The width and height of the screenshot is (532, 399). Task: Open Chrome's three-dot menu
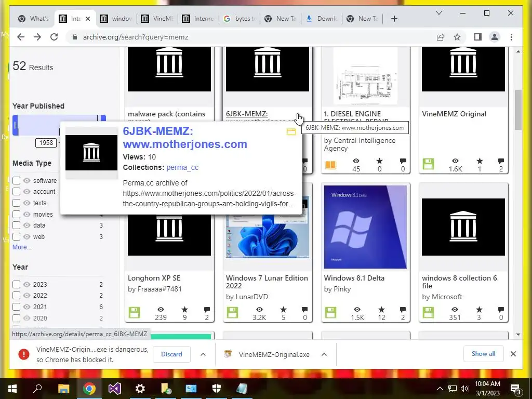(511, 37)
